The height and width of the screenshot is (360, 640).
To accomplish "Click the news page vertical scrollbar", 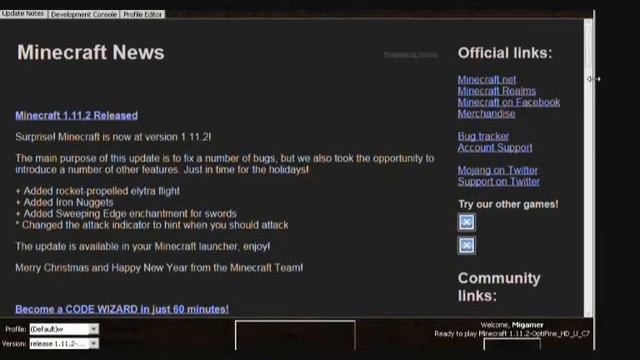I will pos(588,167).
